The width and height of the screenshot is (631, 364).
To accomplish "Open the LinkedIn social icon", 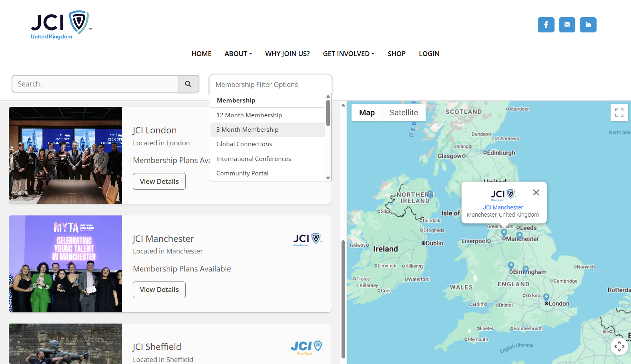I will (588, 25).
